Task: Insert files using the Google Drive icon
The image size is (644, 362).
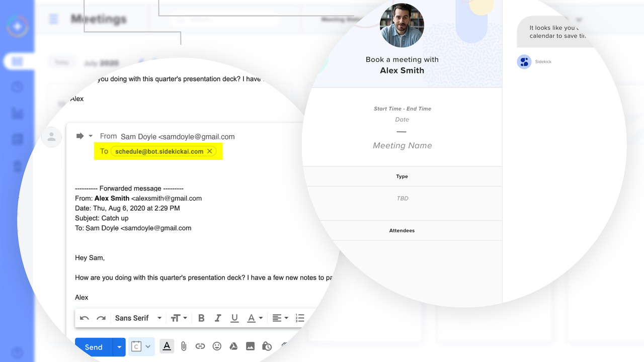Action: coord(233,346)
